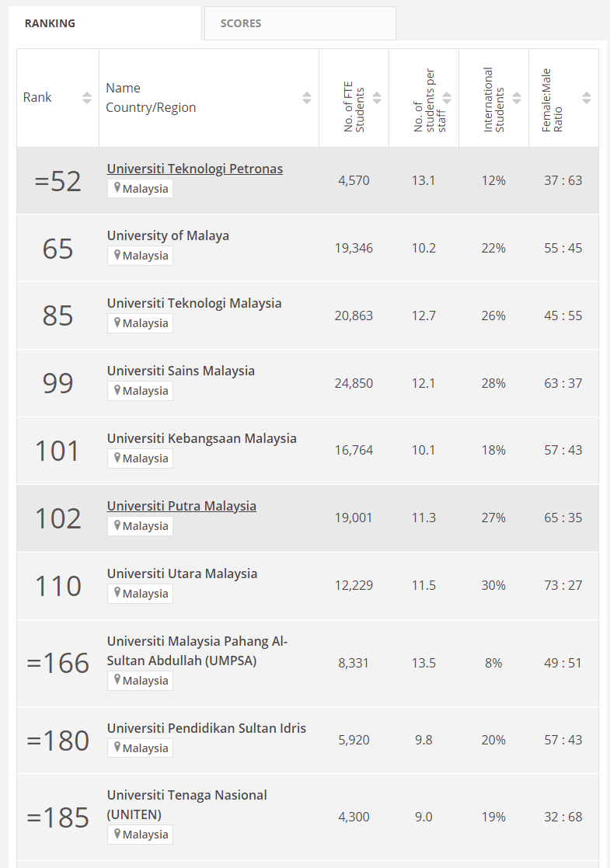Click location pin under University of Malaya

(x=117, y=255)
